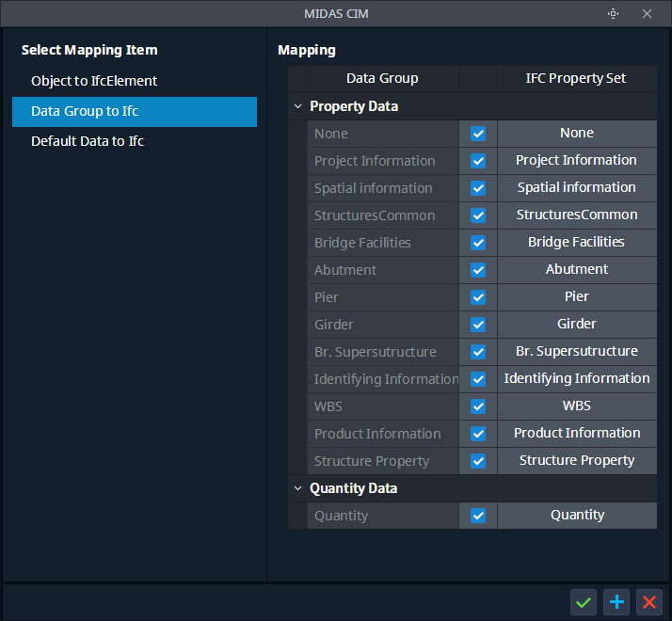Collapse the Quantity Data group

tap(297, 488)
